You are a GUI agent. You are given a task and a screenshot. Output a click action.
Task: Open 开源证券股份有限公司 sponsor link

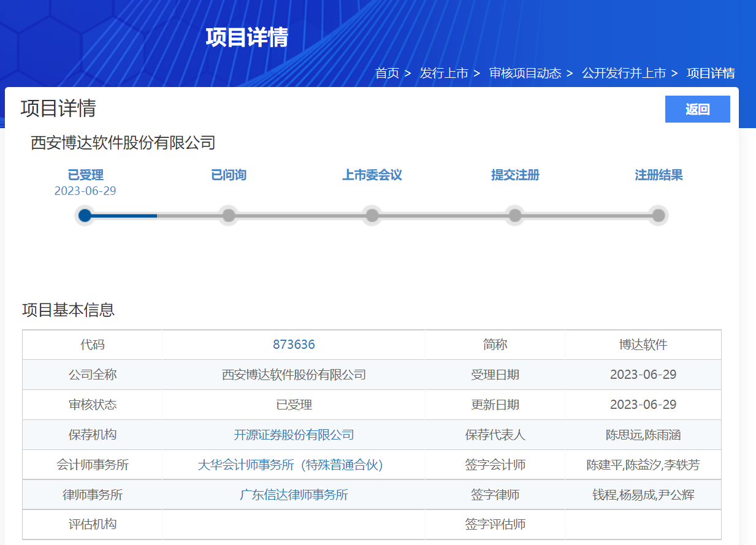pos(294,435)
